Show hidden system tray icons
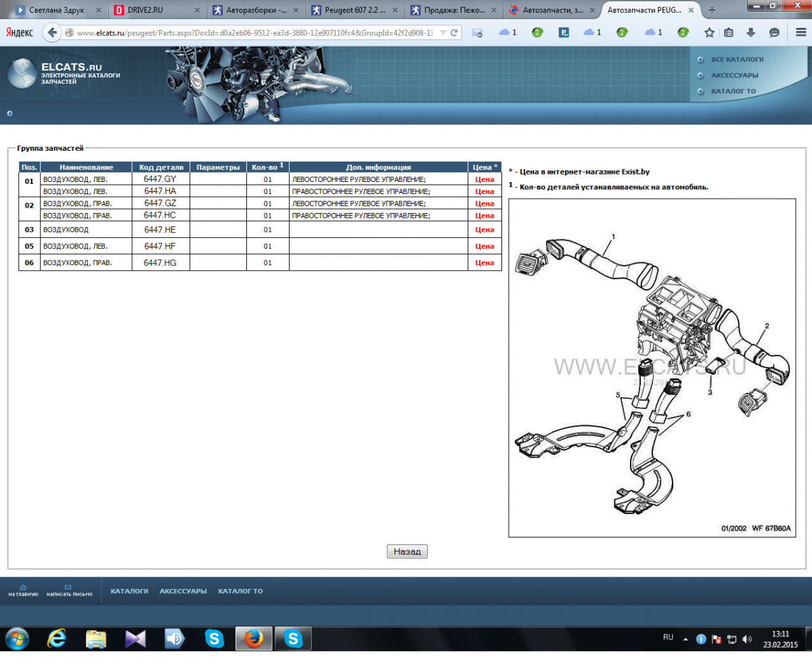This screenshot has width=812, height=664. (x=685, y=638)
